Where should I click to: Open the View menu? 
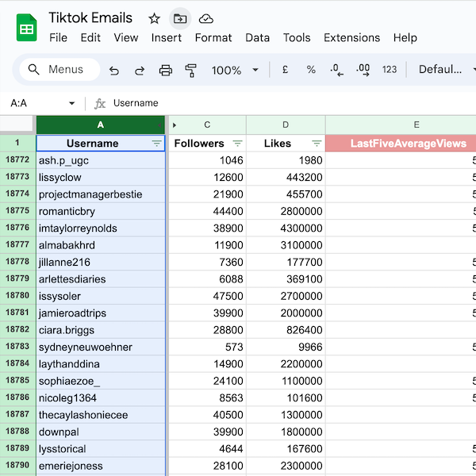click(x=126, y=37)
